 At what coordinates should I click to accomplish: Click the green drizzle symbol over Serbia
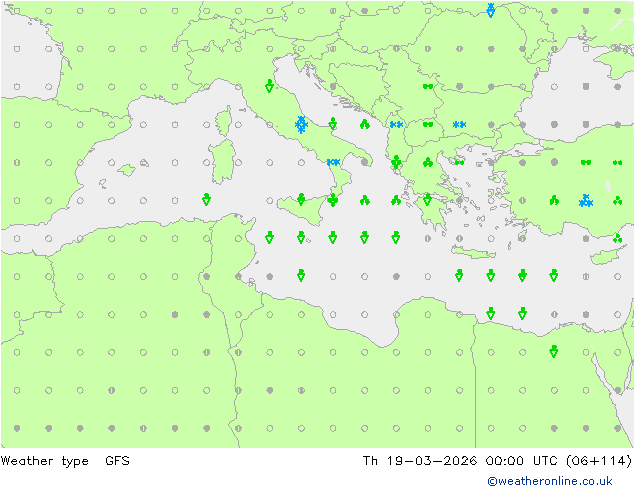click(x=428, y=86)
